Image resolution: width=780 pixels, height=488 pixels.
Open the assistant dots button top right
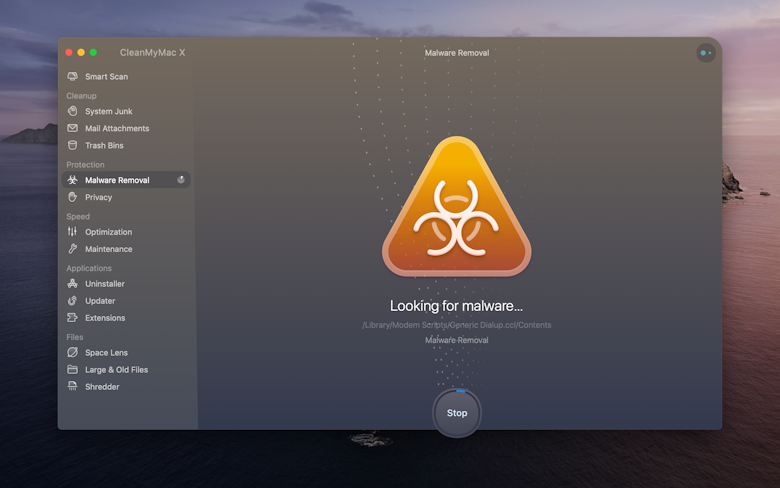(706, 53)
